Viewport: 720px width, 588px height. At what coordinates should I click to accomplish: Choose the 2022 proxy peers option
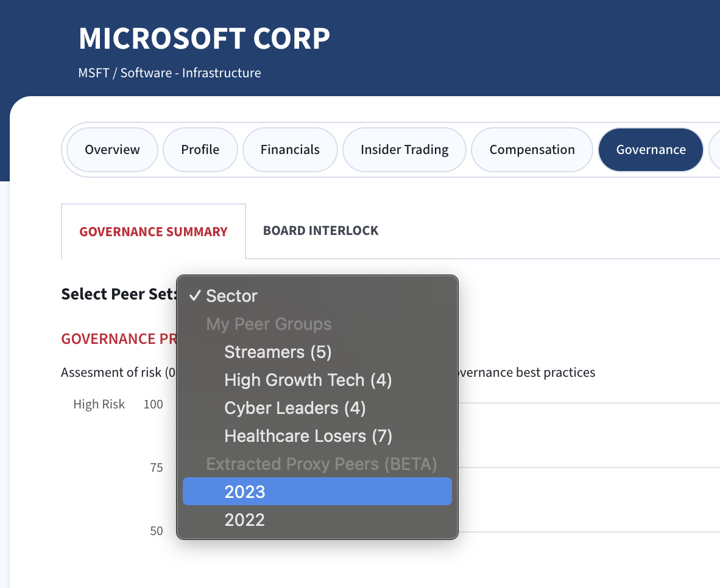point(245,520)
